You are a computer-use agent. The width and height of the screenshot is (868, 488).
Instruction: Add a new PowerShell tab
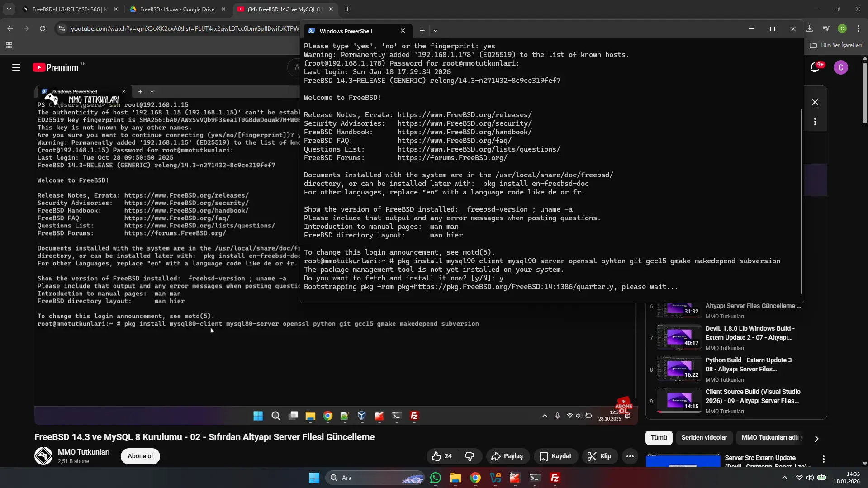[422, 31]
